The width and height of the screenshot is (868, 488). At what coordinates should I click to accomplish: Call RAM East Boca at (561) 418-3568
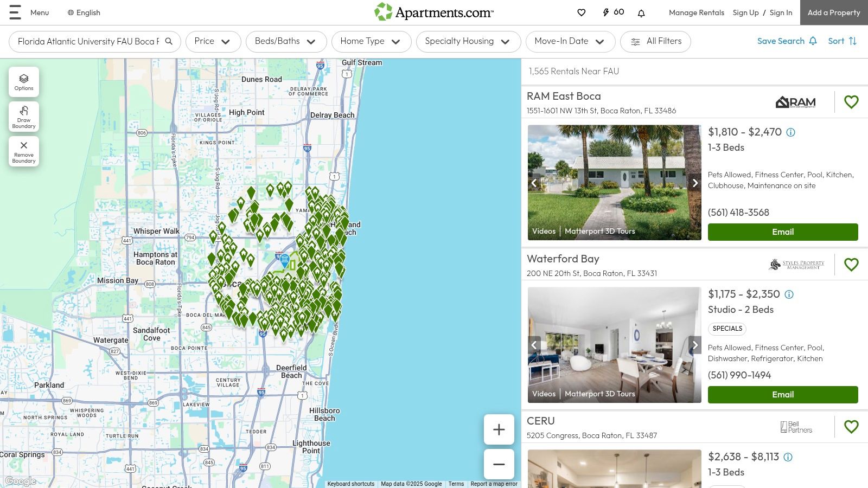(738, 213)
